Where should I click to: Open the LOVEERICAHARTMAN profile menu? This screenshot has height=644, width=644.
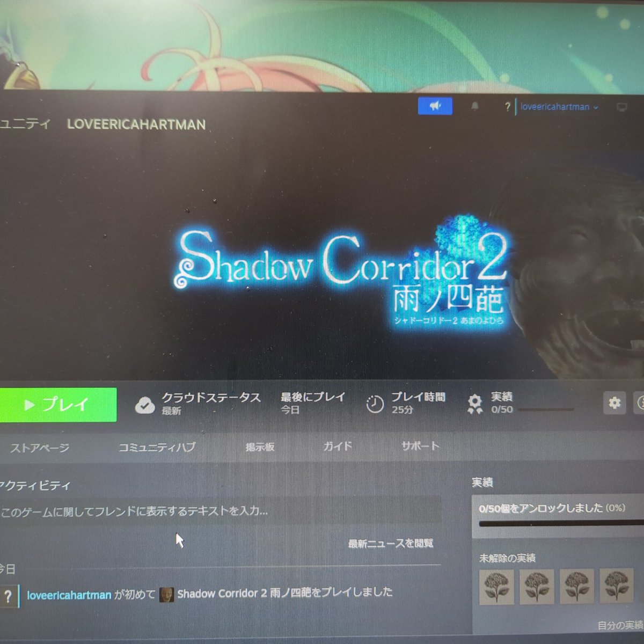coord(136,125)
